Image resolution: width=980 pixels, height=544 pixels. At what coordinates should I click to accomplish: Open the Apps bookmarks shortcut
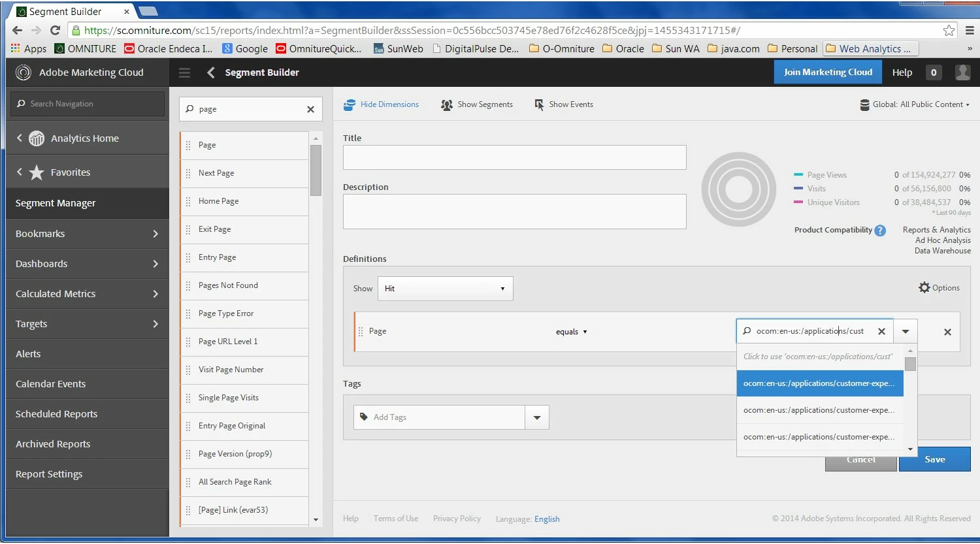click(29, 48)
